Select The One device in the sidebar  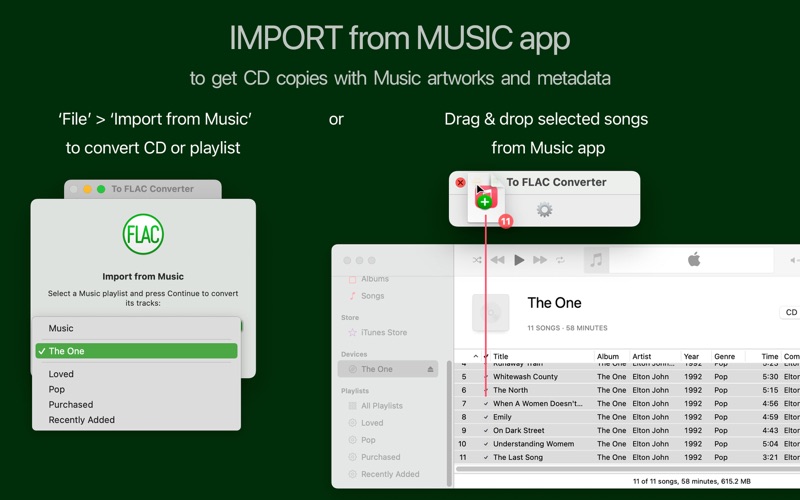pos(388,369)
